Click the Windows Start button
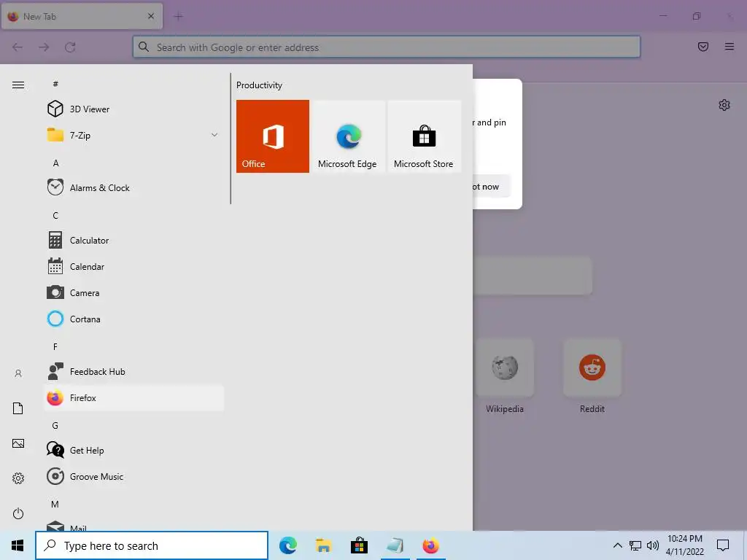 click(x=18, y=545)
